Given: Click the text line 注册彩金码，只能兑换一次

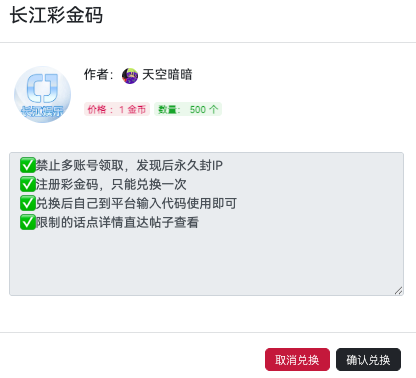Looking at the screenshot, I should (x=111, y=184).
